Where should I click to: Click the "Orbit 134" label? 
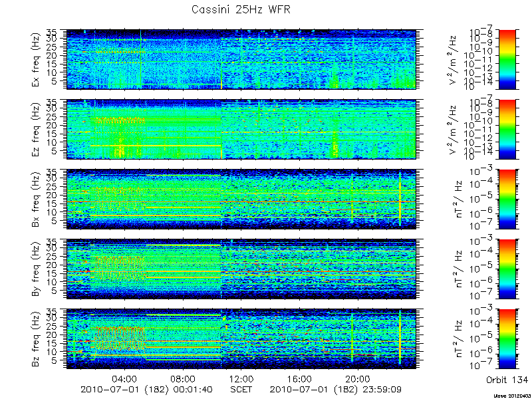(x=507, y=380)
